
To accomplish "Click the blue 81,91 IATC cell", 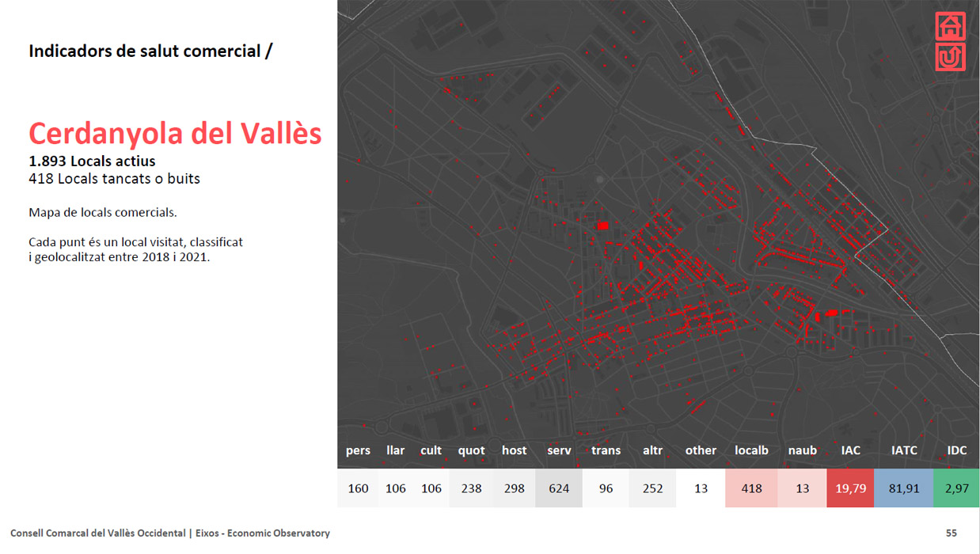I will [904, 488].
